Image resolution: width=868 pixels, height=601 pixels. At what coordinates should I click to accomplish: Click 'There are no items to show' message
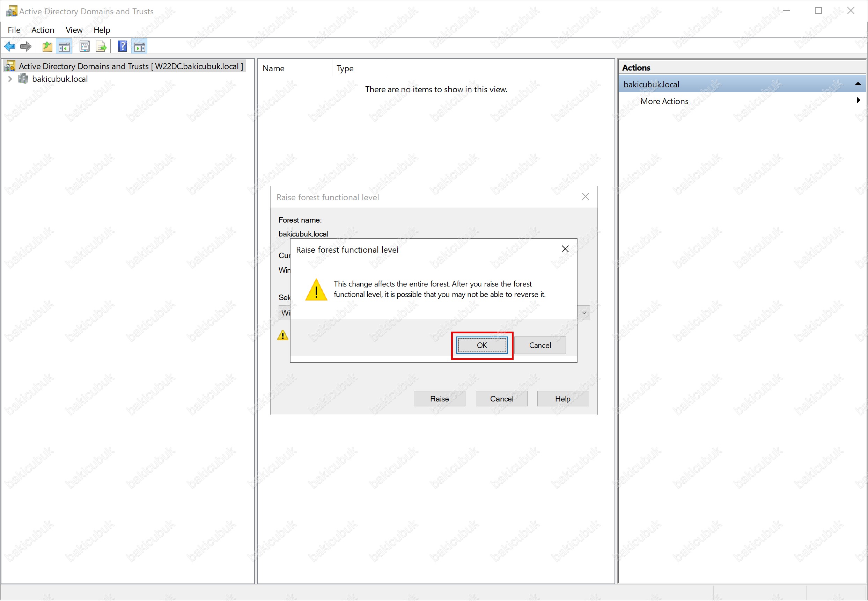coord(436,89)
